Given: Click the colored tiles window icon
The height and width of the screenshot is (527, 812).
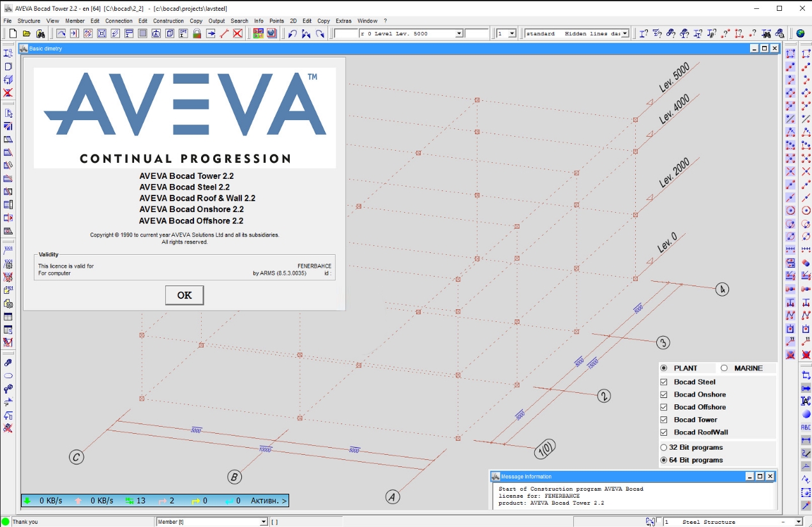Looking at the screenshot, I should tap(258, 33).
